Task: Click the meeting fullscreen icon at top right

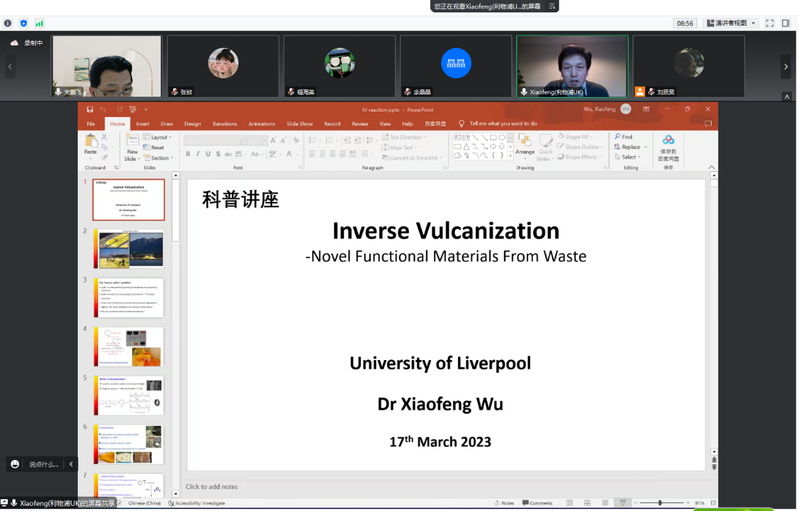Action: pos(770,23)
